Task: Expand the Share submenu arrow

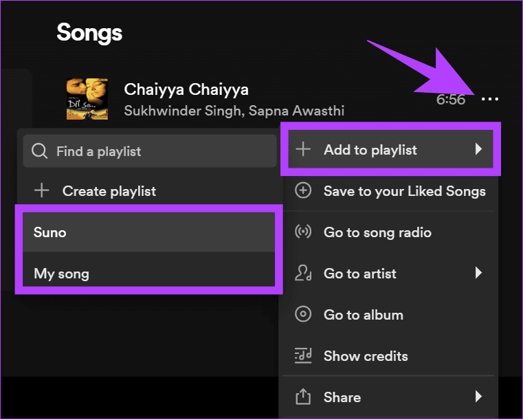Action: (x=478, y=397)
